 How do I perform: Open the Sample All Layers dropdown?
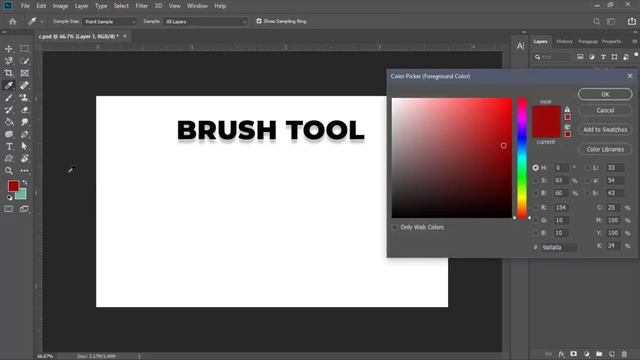pos(205,22)
